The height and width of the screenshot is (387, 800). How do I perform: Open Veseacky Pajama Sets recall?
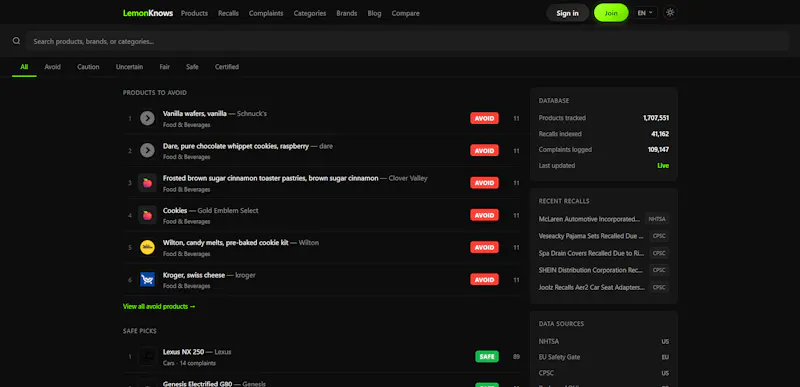click(592, 236)
